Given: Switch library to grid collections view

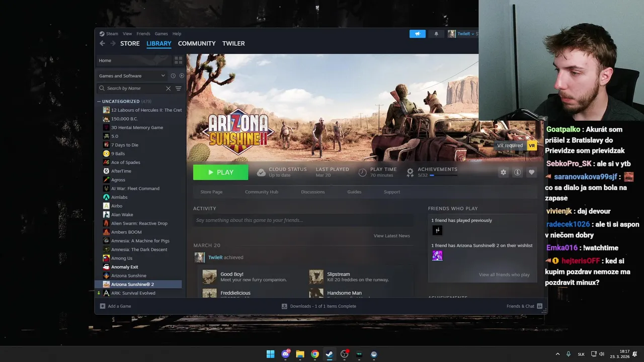Looking at the screenshot, I should coord(178,60).
